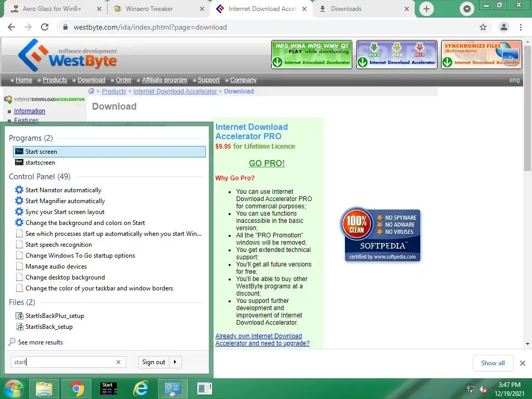Click the Softpedia 100% Clean badge

380,234
